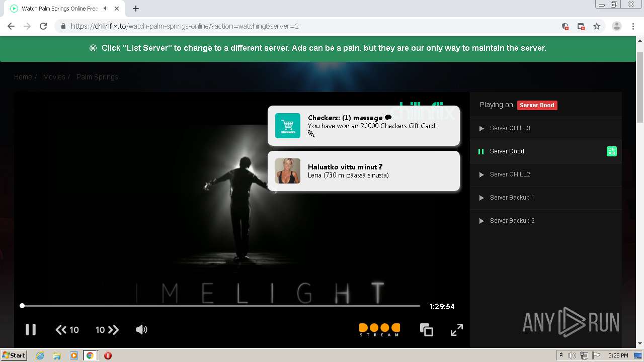Select the Server Dood entry
This screenshot has height=362, width=644.
546,151
